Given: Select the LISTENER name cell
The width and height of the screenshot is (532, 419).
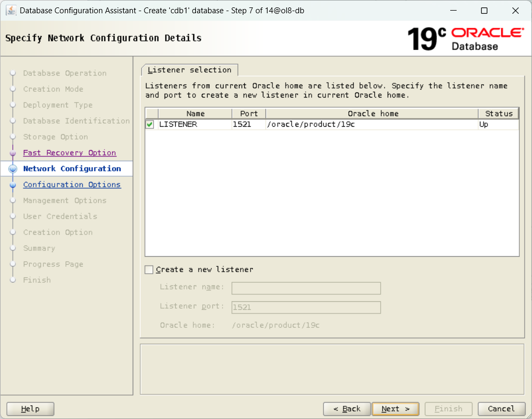Looking at the screenshot, I should pos(195,125).
